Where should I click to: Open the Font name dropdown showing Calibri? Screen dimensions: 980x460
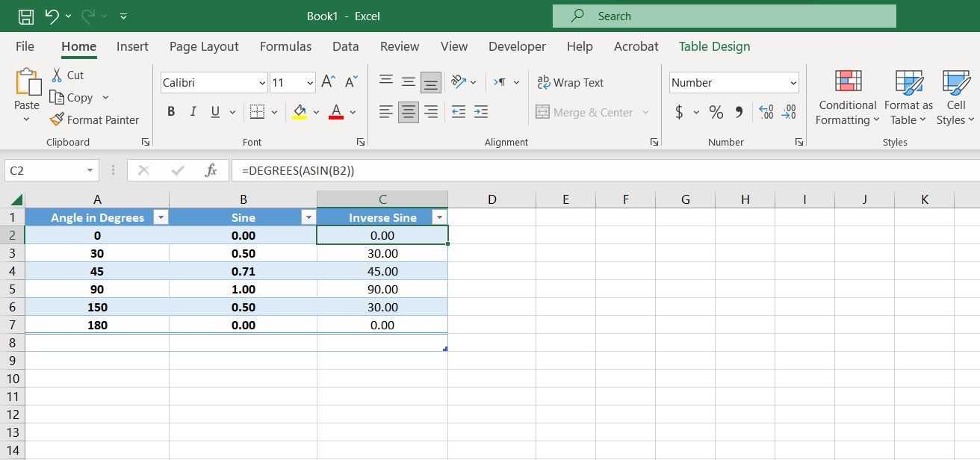[x=262, y=83]
